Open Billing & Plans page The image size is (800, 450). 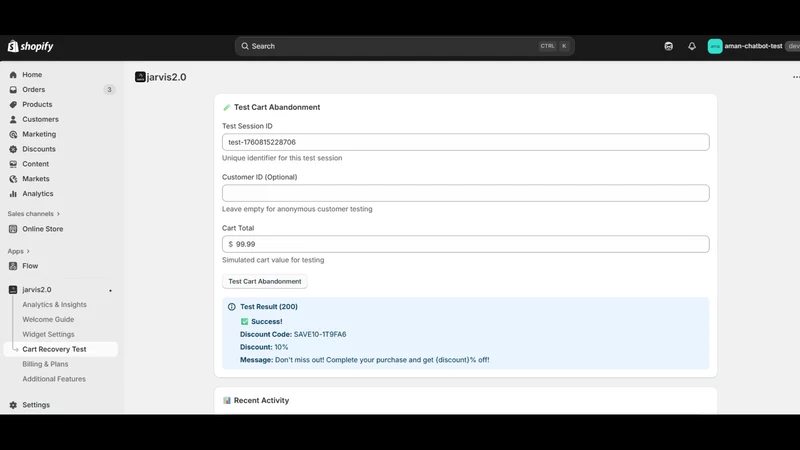(x=45, y=364)
